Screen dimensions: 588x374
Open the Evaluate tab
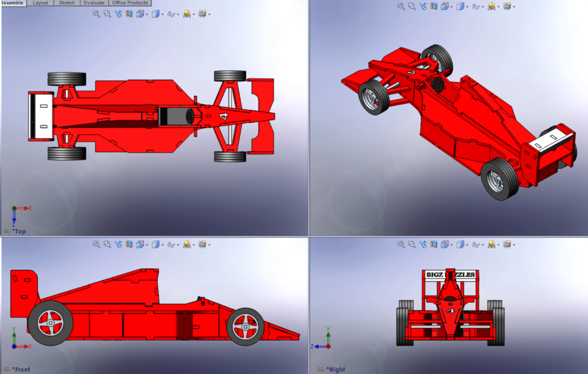(93, 3)
